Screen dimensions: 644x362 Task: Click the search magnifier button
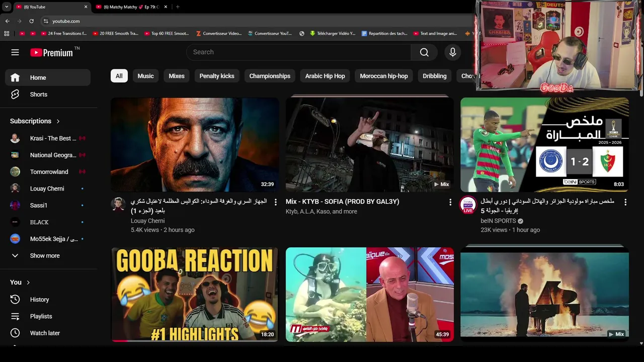coord(424,52)
